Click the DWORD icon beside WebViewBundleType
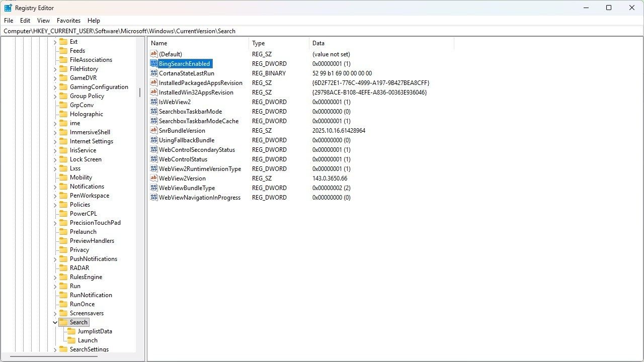 [154, 188]
